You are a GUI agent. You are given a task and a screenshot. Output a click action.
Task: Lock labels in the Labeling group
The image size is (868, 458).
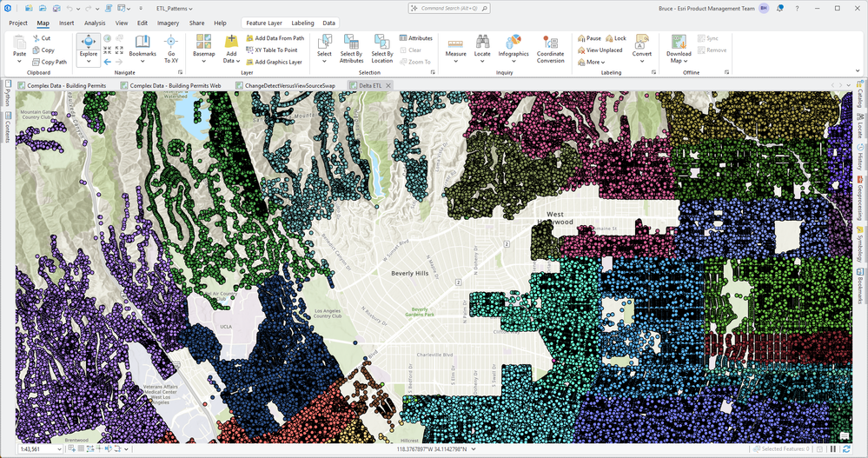pos(616,38)
